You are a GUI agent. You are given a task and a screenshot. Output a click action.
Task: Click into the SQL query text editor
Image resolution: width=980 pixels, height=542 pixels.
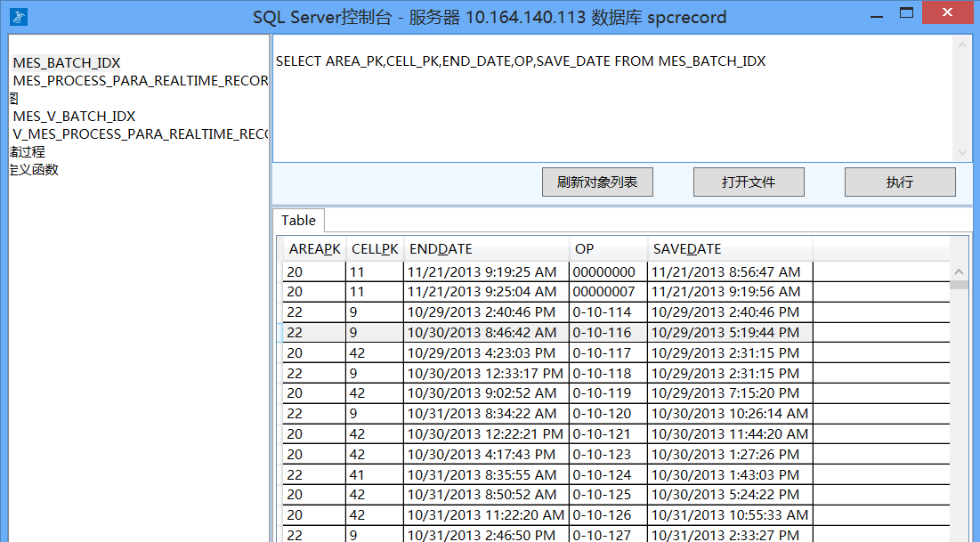(612, 98)
